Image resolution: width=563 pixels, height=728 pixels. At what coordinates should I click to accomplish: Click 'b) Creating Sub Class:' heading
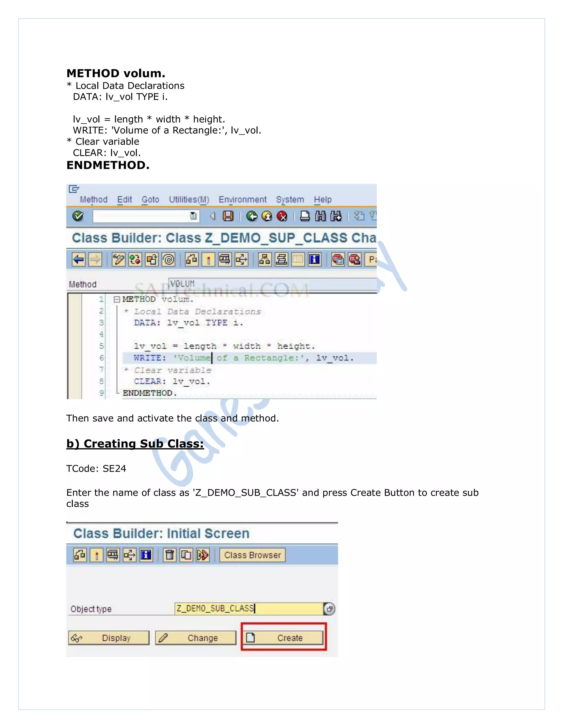click(x=135, y=444)
